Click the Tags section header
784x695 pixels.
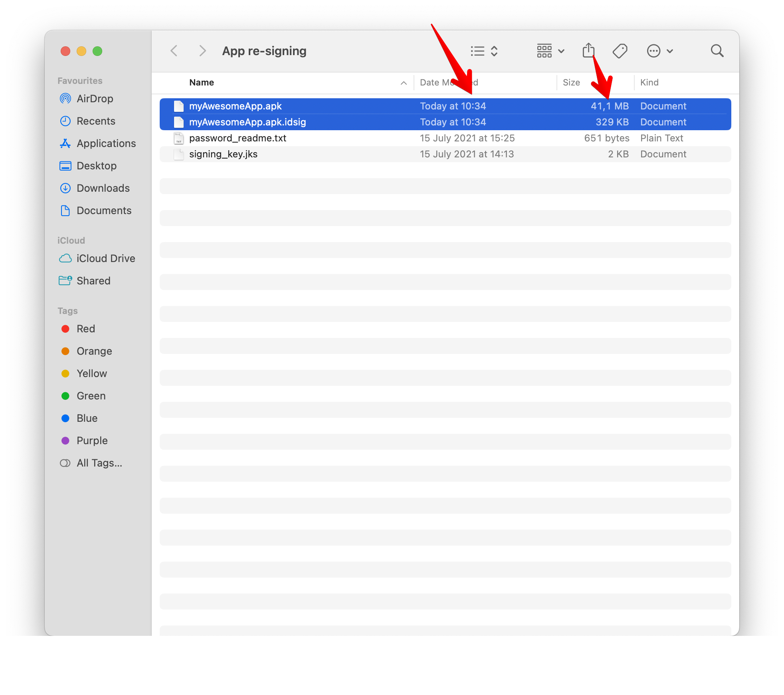67,311
